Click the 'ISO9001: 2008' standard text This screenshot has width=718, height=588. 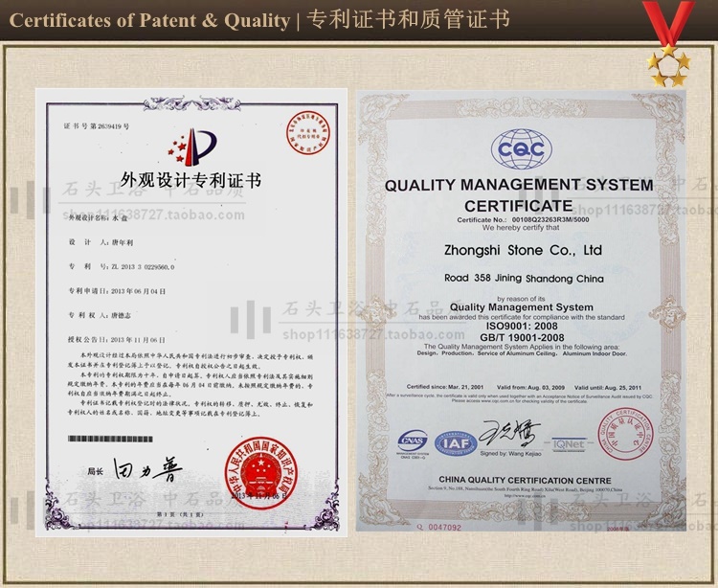[520, 328]
